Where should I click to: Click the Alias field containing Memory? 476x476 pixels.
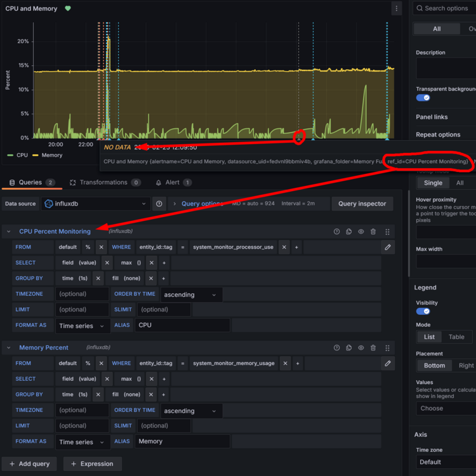(x=182, y=442)
